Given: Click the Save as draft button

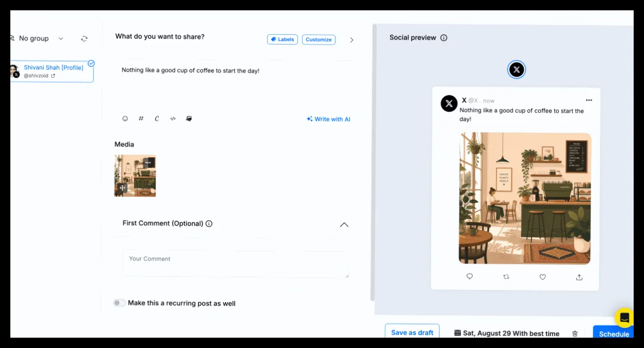Looking at the screenshot, I should (412, 332).
